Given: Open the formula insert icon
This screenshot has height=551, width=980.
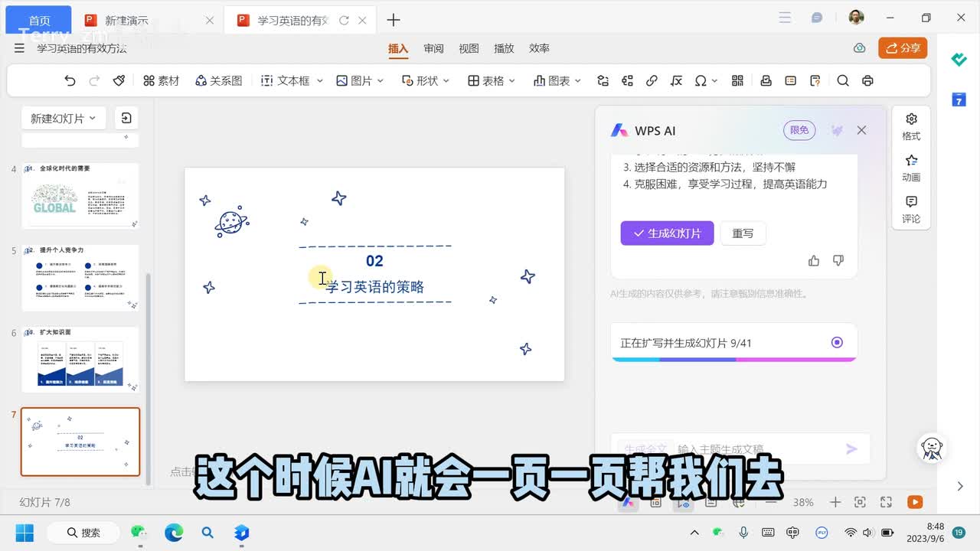Looking at the screenshot, I should coord(676,80).
